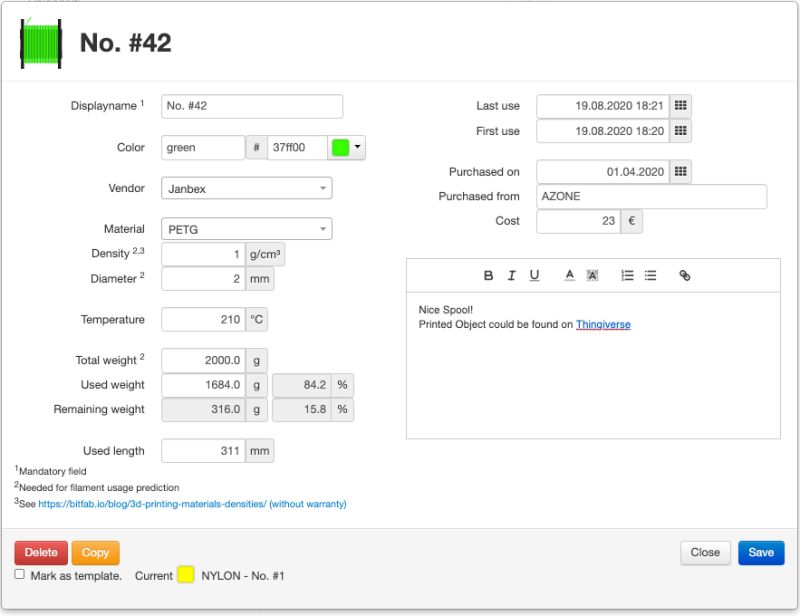Close the spool dialog

point(705,553)
